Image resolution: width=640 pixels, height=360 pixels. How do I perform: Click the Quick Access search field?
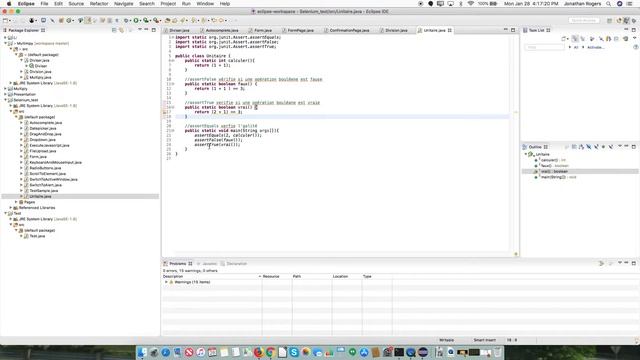coord(584,20)
